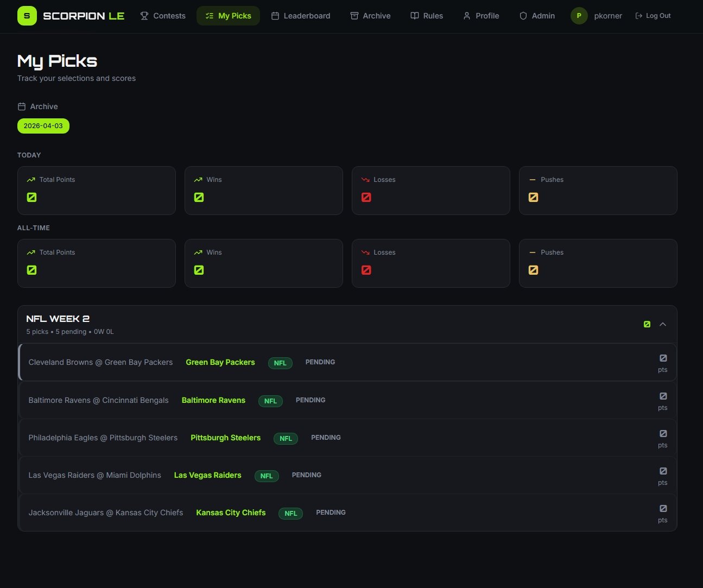Open the Contests page
Image resolution: width=703 pixels, height=588 pixels.
[x=163, y=16]
